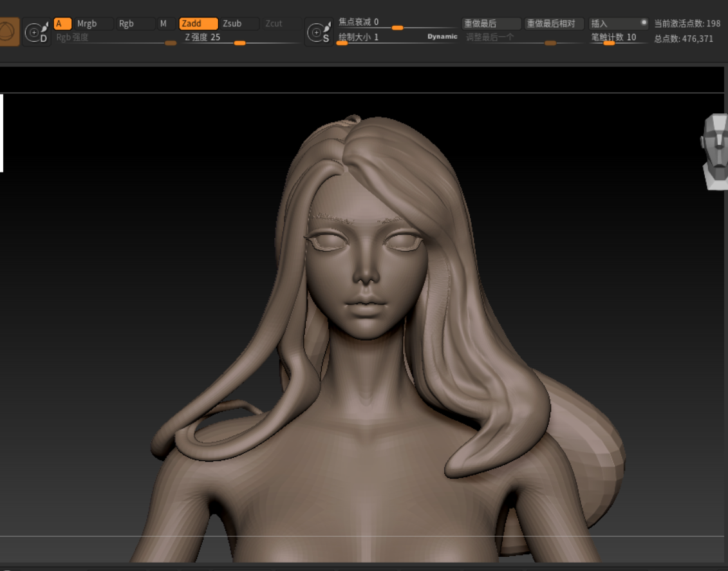728x571 pixels.
Task: Toggle the A button
Action: click(62, 24)
